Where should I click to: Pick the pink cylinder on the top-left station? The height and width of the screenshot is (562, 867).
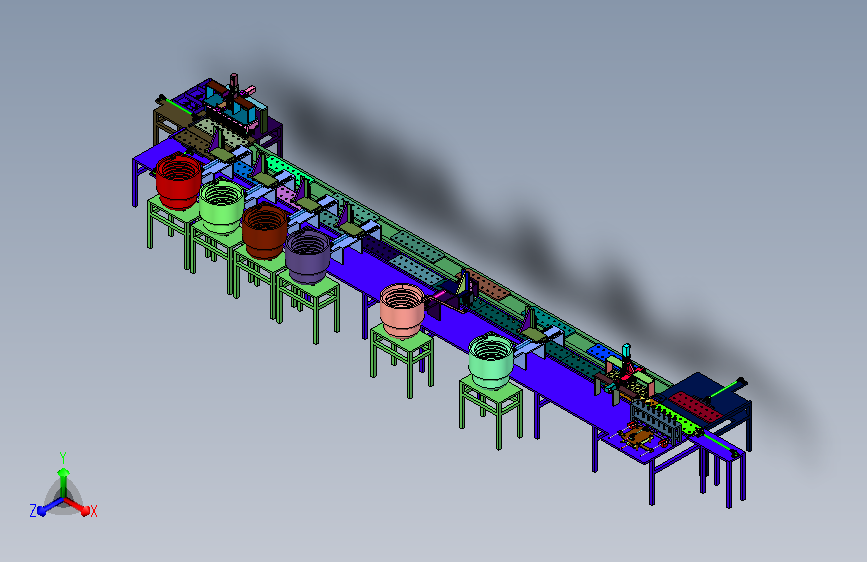[234, 82]
